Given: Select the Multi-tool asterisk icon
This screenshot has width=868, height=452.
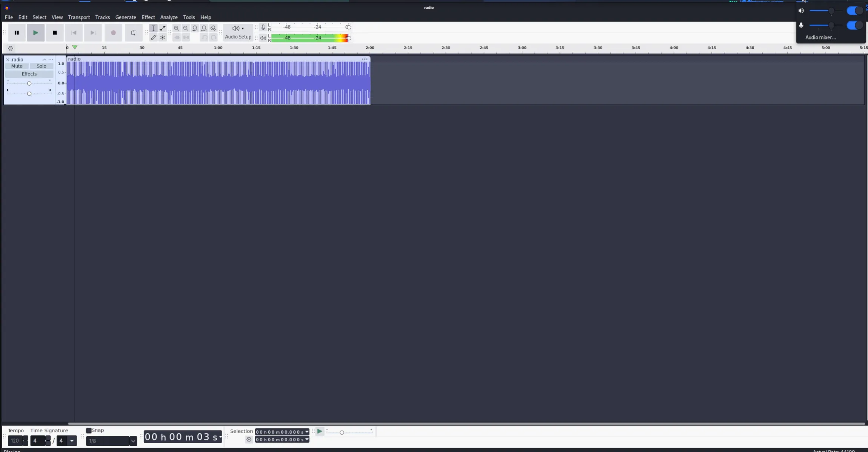Looking at the screenshot, I should click(x=163, y=37).
